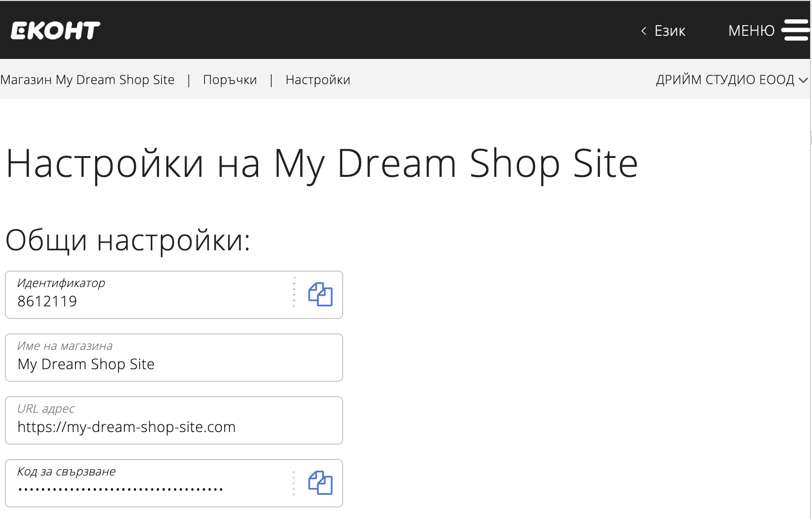
Task: Focus the Име на магазина input field
Action: (x=174, y=363)
